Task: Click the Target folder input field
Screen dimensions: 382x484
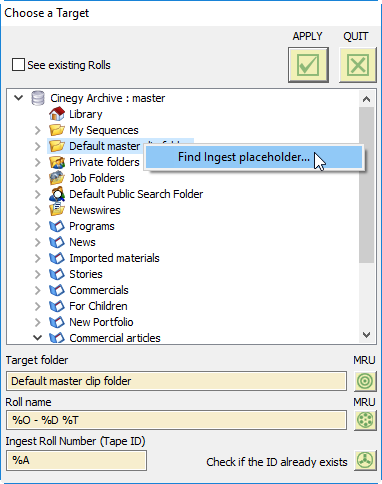Action: pyautogui.click(x=176, y=381)
